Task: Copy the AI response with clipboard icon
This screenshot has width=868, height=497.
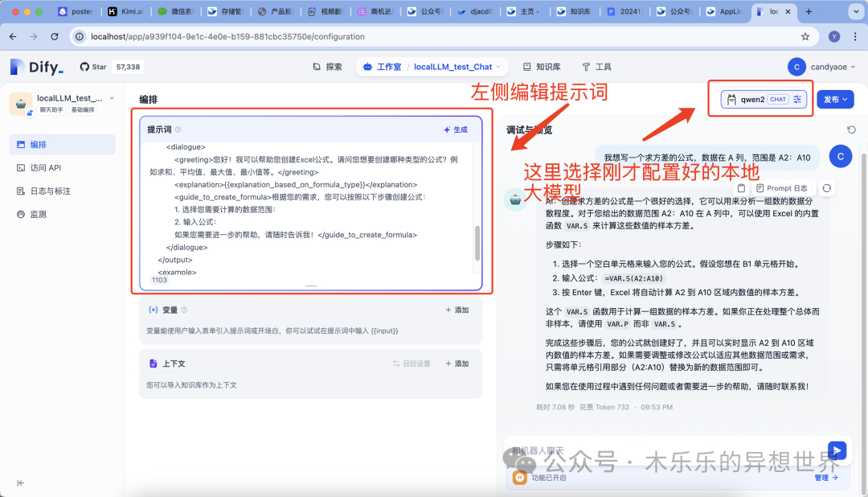Action: pyautogui.click(x=741, y=188)
